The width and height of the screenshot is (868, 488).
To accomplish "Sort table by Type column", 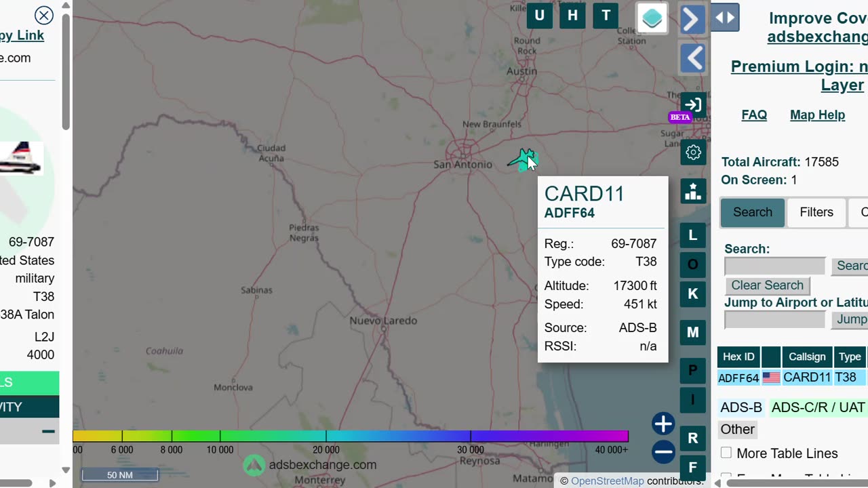I will [850, 357].
